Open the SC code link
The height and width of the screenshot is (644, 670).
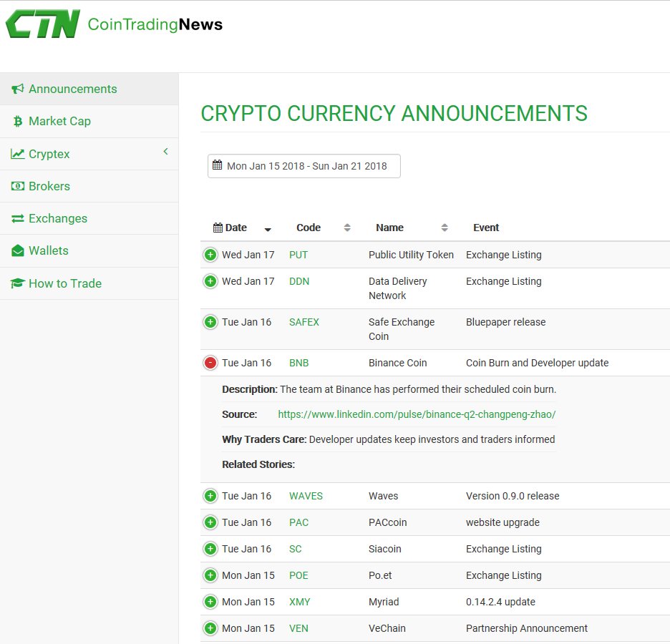point(295,549)
